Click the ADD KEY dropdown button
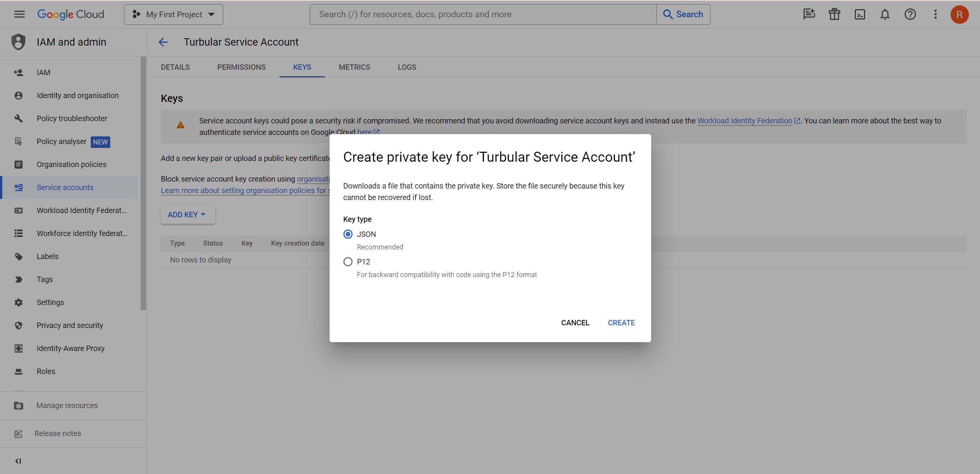 186,215
